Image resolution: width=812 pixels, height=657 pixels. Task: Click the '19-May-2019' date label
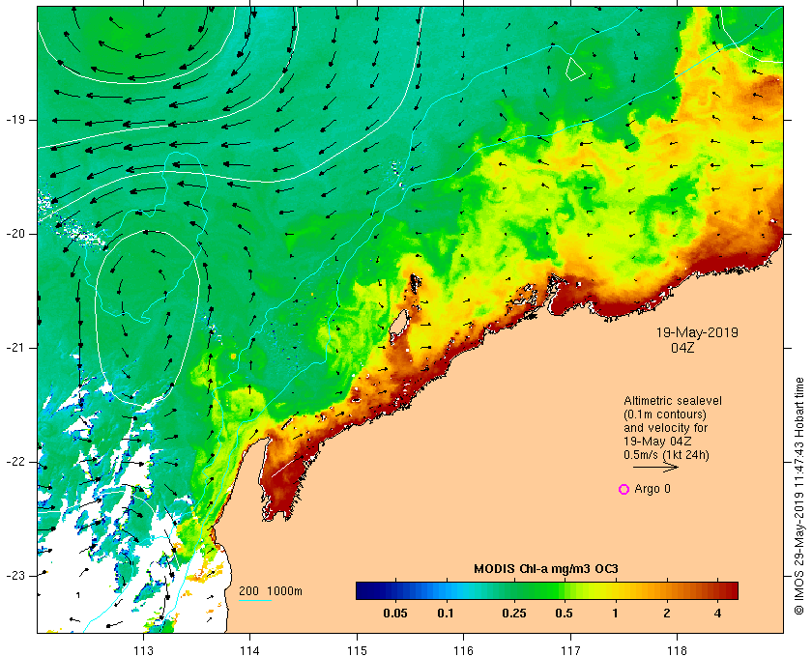697,332
